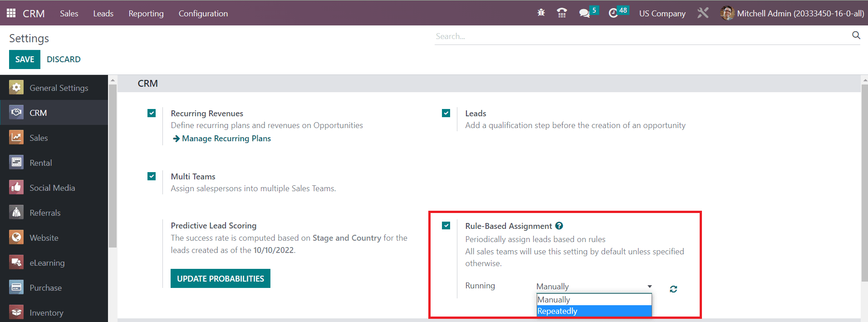
Task: Click the Update Probabilities button
Action: click(x=220, y=278)
